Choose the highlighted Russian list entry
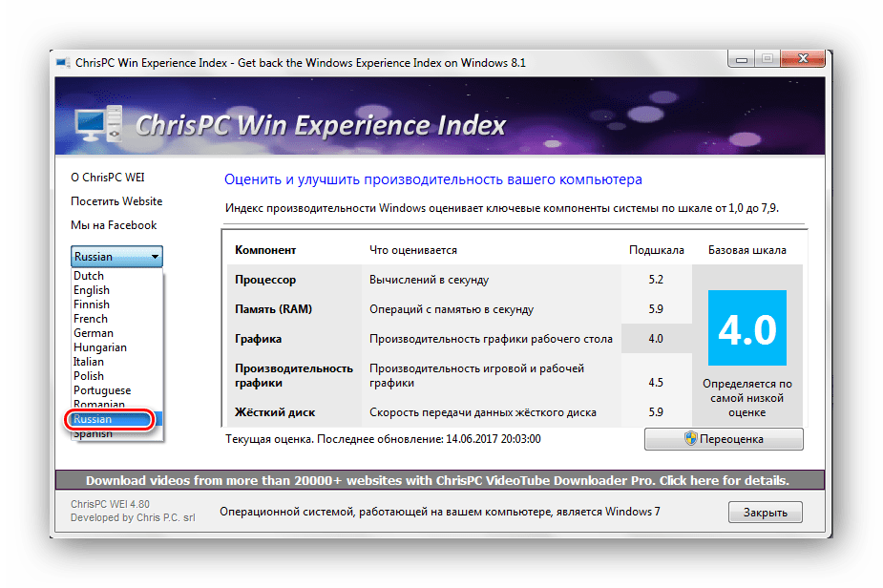The image size is (883, 588). click(117, 419)
